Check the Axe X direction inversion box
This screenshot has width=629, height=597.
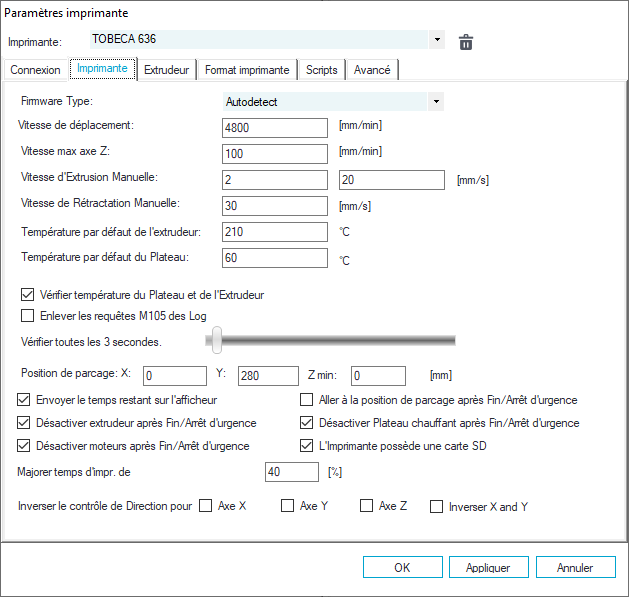coord(206,506)
